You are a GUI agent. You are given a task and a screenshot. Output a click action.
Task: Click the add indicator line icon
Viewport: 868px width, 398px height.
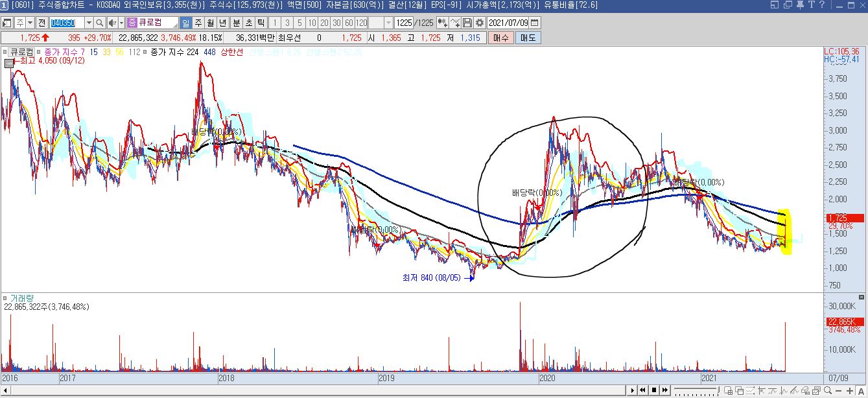tap(455, 23)
